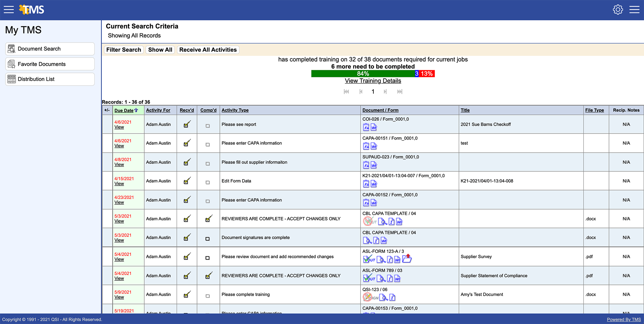Click the check-in folder icon for ASL-FORM 123-A

coord(407,259)
